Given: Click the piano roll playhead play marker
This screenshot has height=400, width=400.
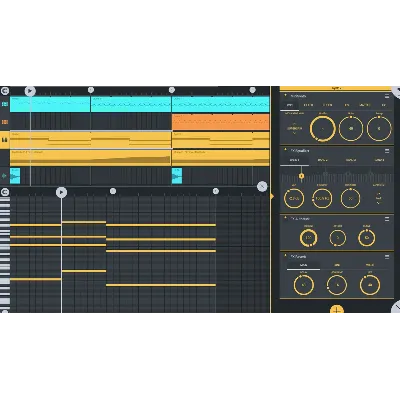Looking at the screenshot, I should pos(61,192).
